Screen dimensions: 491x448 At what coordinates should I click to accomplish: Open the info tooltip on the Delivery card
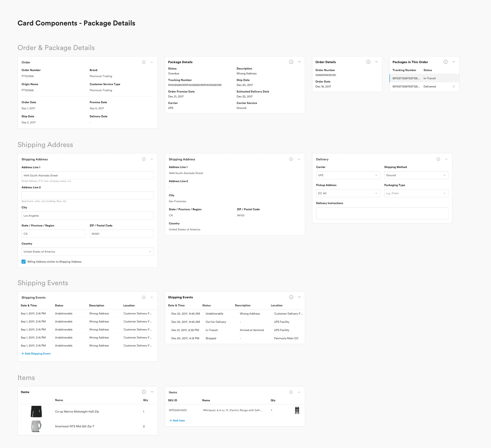point(438,159)
